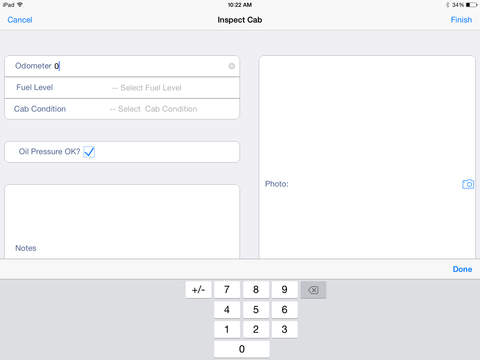Tap the +/- key on keypad
Screen dimensions: 480x360
pyautogui.click(x=198, y=290)
